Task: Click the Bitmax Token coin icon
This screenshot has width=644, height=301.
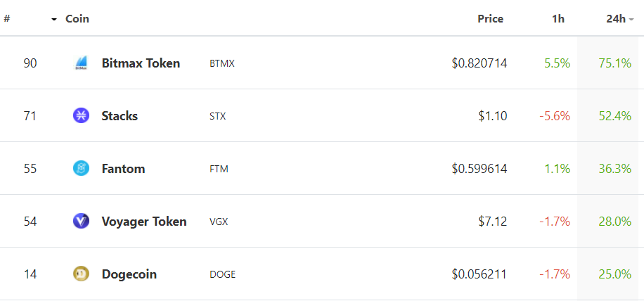Action: click(82, 63)
